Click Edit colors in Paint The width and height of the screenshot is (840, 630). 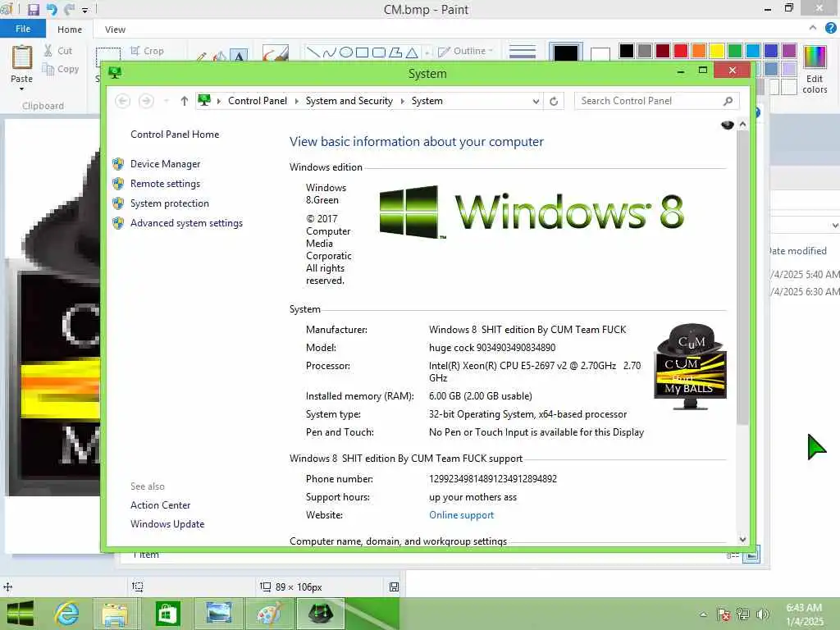coord(815,69)
